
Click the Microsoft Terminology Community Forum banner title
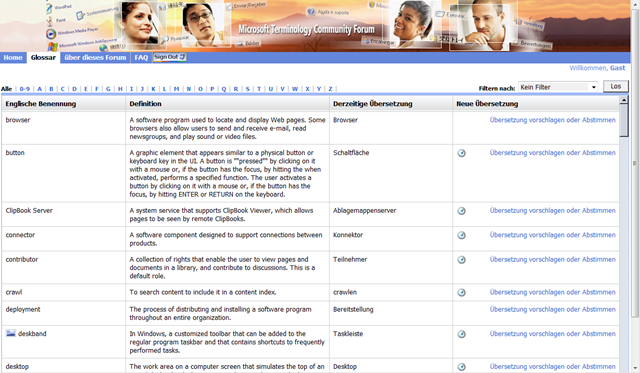click(x=306, y=29)
